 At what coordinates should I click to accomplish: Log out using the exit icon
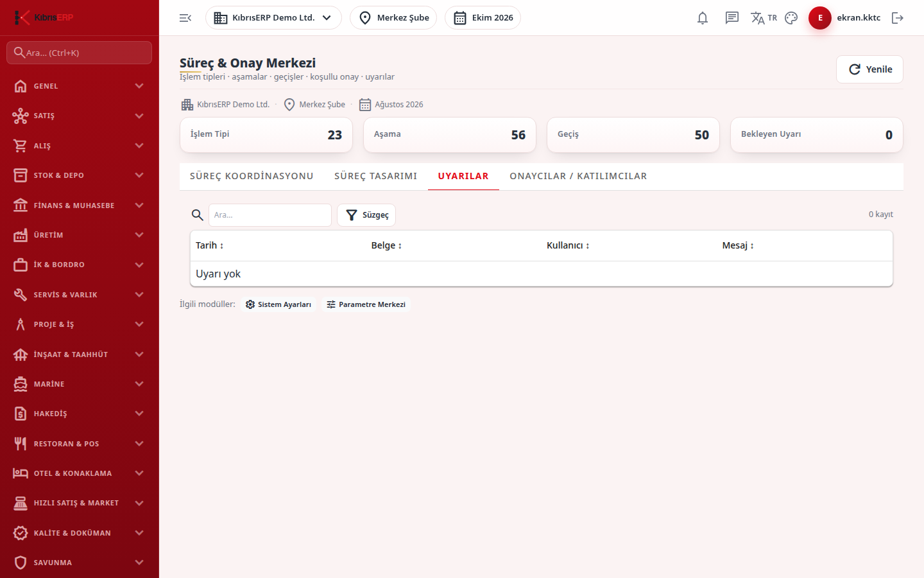[898, 18]
